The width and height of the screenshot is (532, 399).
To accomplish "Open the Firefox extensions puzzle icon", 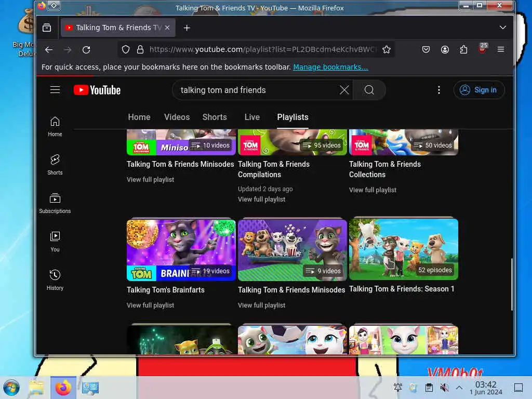I will [x=463, y=49].
